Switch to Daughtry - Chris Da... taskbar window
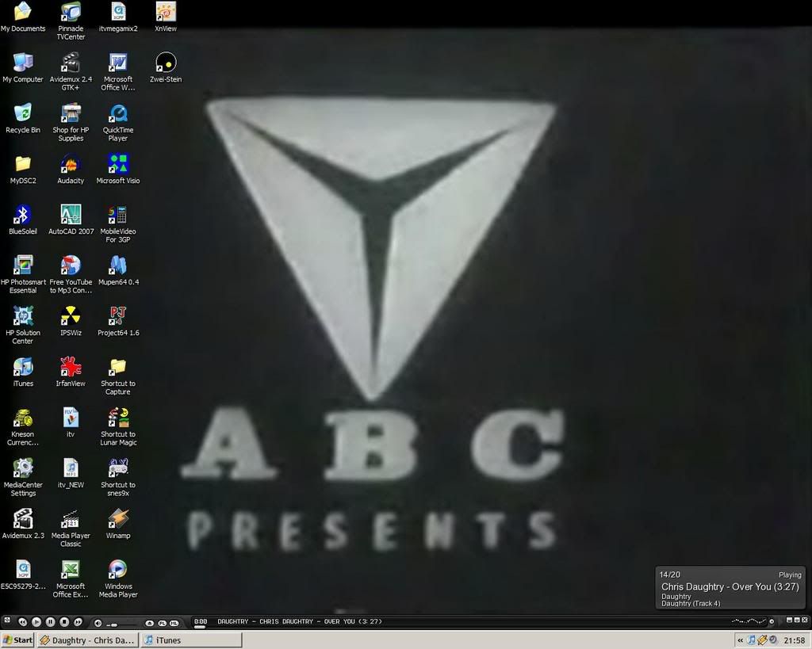 87,640
